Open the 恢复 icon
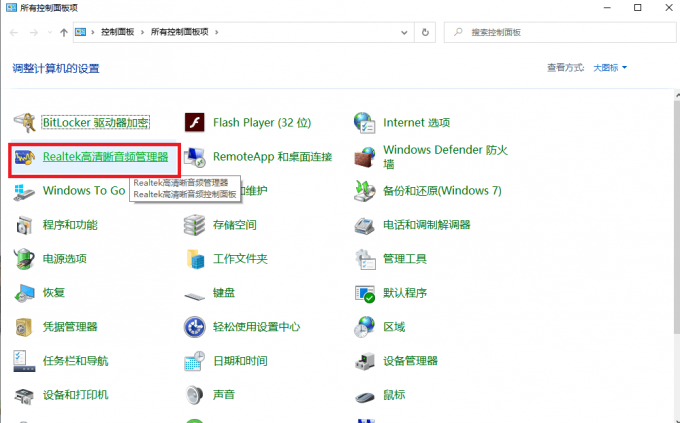 (24, 293)
